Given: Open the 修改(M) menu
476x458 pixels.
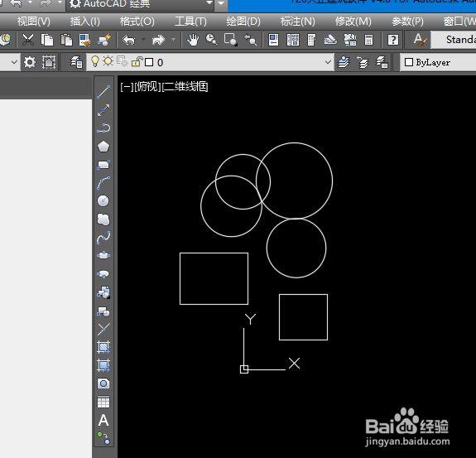Looking at the screenshot, I should pyautogui.click(x=353, y=22).
